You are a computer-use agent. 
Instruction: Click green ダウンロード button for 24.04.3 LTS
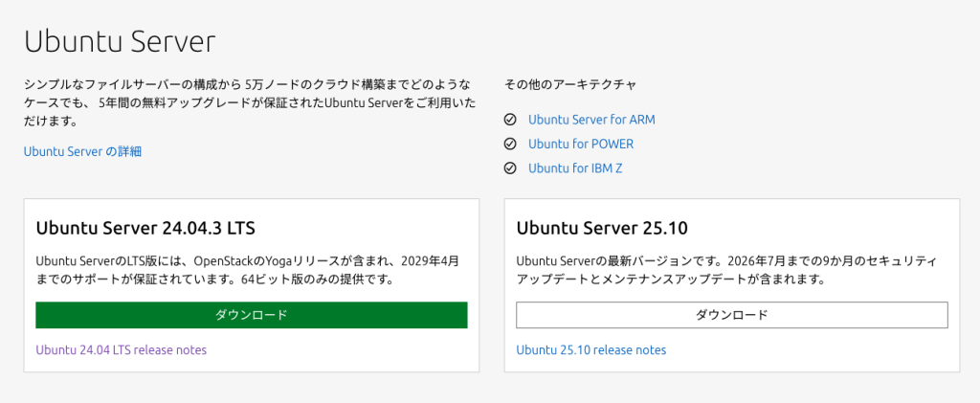(x=252, y=315)
